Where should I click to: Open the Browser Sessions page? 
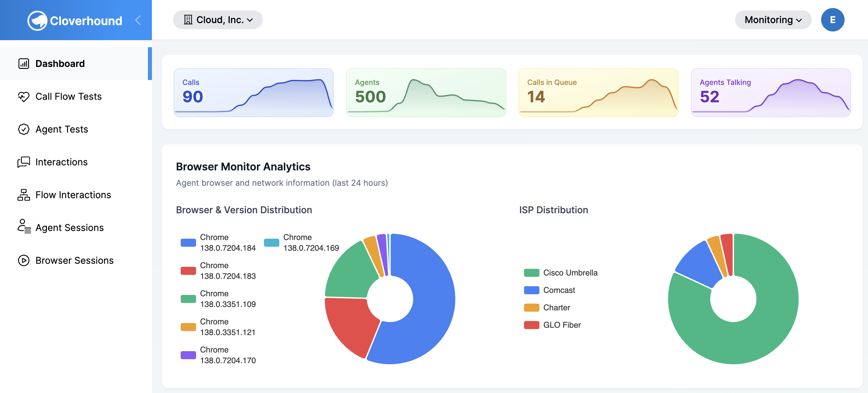pyautogui.click(x=75, y=260)
